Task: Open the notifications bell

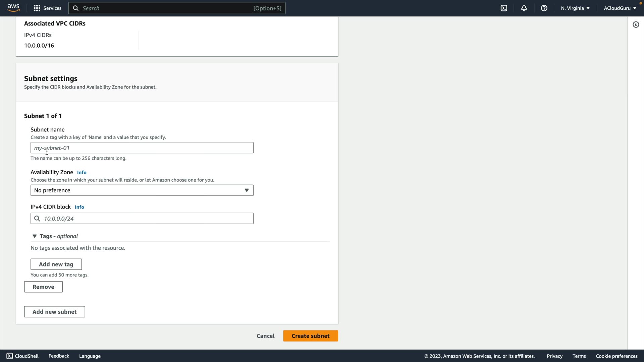Action: coord(524,8)
